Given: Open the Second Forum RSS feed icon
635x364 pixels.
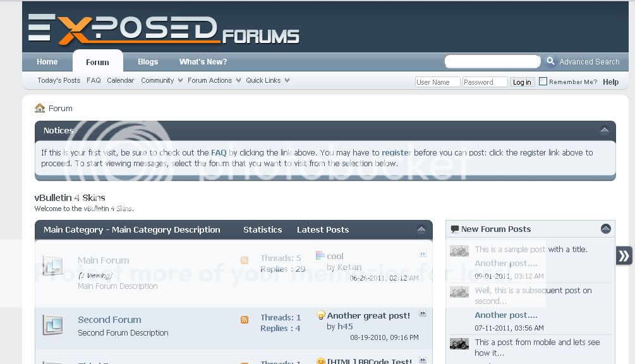Looking at the screenshot, I should coord(244,320).
